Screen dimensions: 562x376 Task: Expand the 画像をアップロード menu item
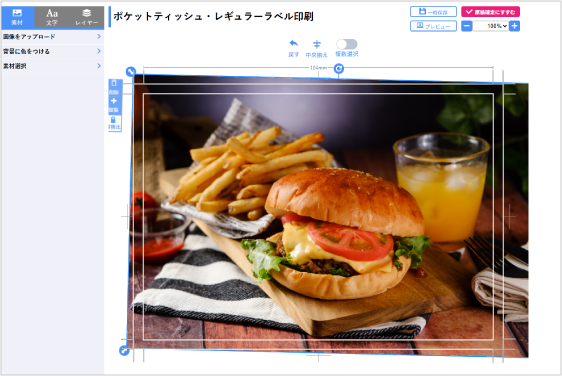(x=52, y=37)
